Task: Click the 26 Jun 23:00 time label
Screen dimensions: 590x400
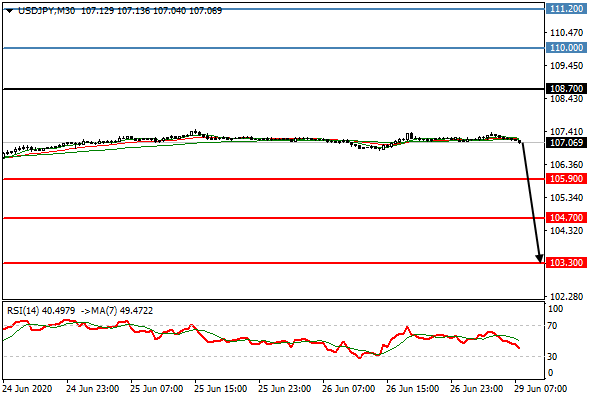Action: (476, 388)
